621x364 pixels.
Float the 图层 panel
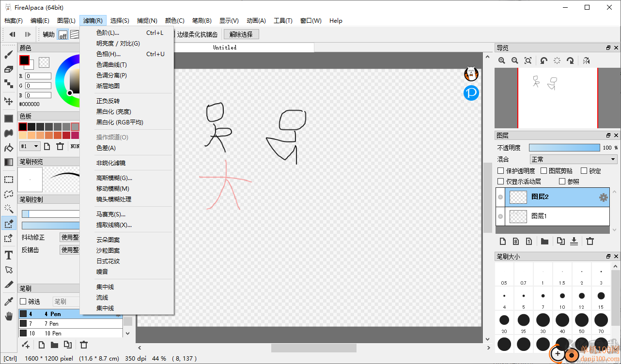coord(608,136)
